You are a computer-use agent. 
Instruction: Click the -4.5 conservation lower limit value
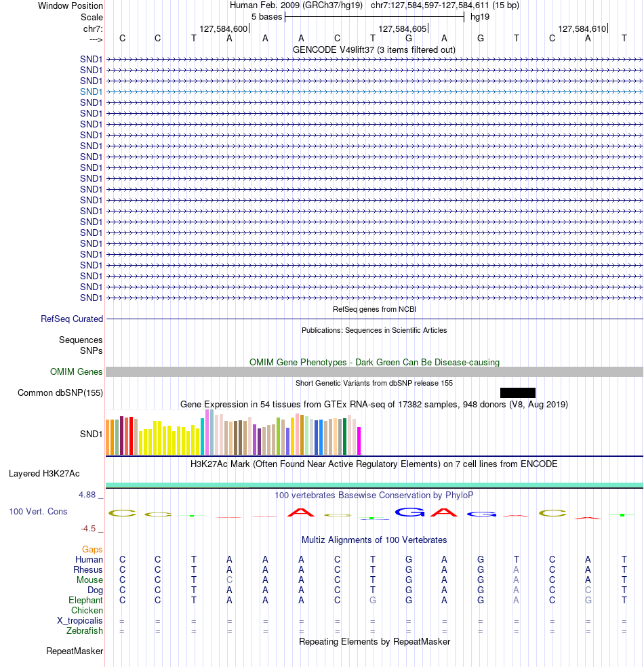point(88,529)
